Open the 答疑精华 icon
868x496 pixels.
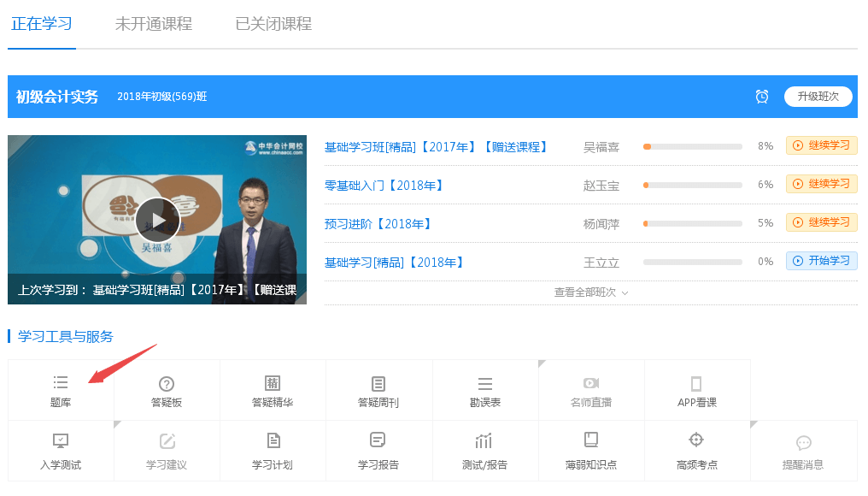click(x=273, y=384)
